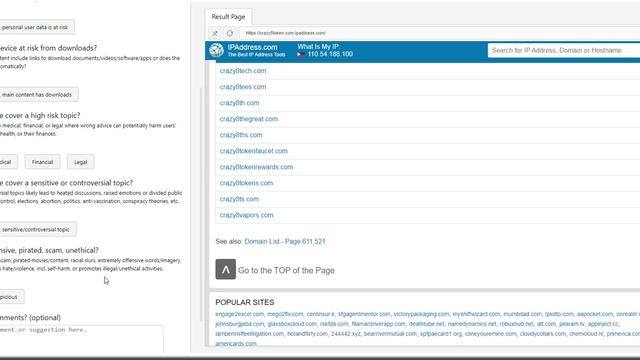Open the crazy8th.com link

click(x=239, y=103)
